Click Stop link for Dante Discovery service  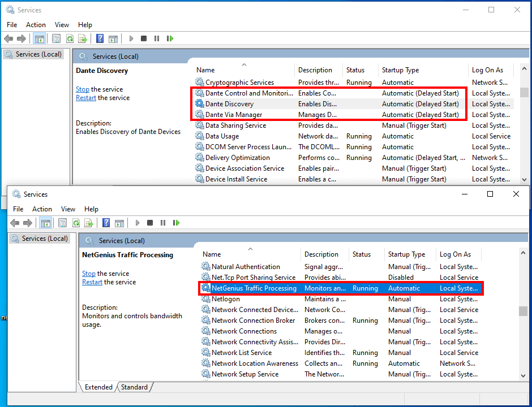(x=83, y=89)
